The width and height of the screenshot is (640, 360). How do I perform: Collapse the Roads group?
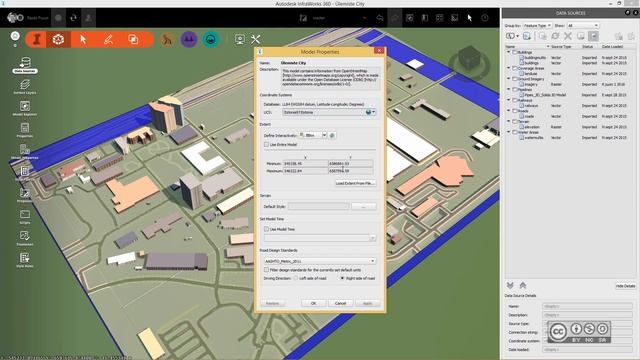509,111
